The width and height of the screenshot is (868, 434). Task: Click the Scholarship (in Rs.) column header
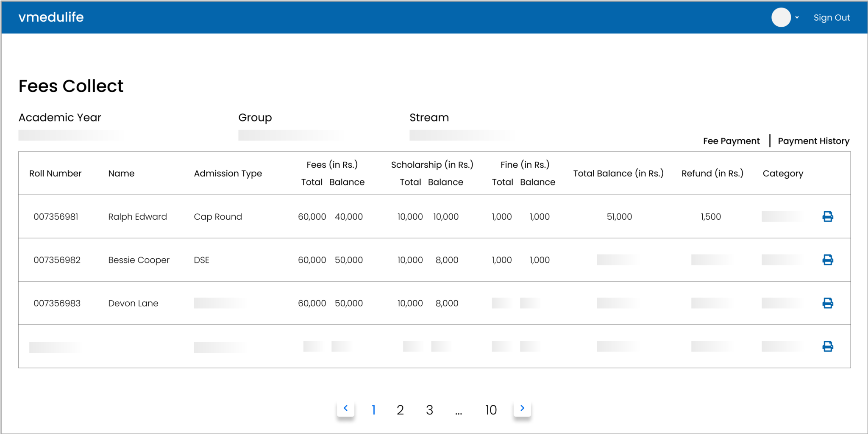tap(432, 165)
